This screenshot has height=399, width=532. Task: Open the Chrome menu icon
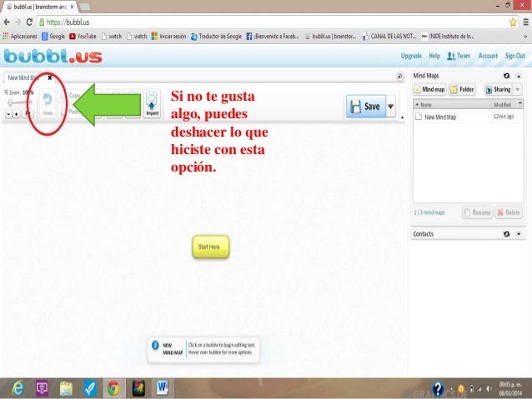click(526, 22)
